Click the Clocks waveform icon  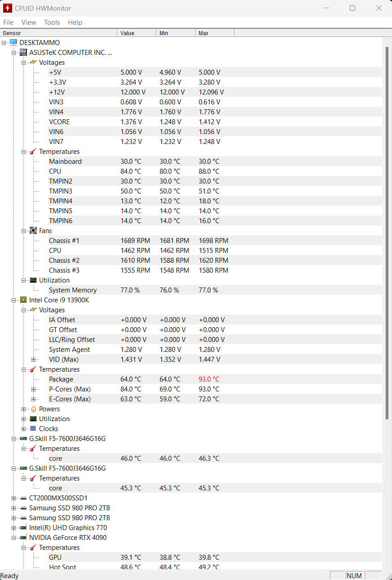(33, 429)
